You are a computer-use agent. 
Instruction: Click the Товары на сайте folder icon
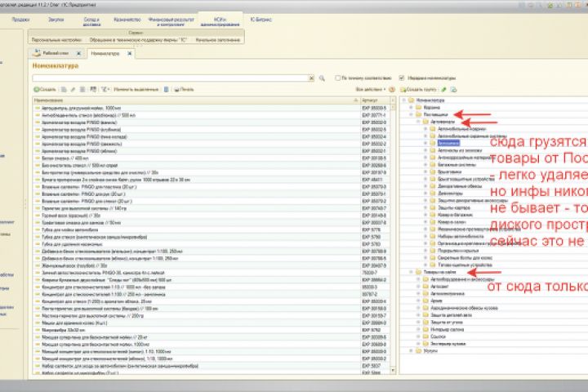point(419,272)
